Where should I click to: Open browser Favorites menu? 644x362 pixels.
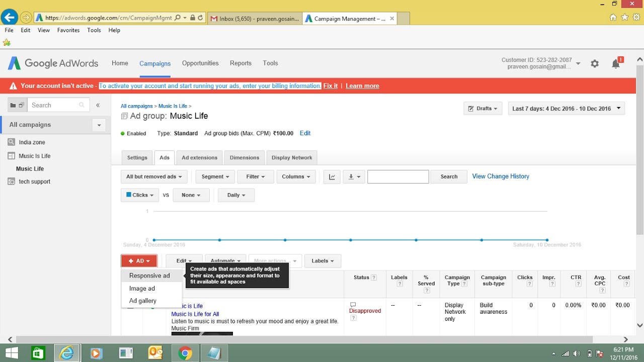click(68, 30)
